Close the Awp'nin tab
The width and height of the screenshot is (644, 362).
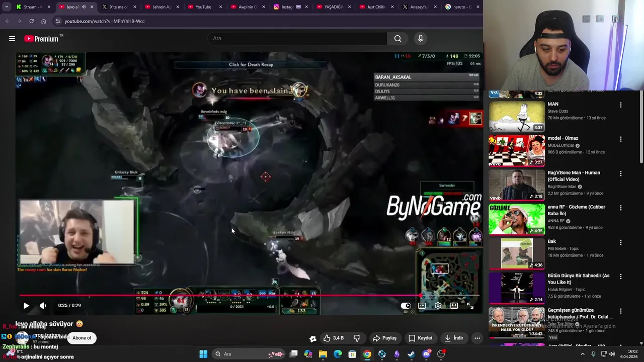pos(263,7)
